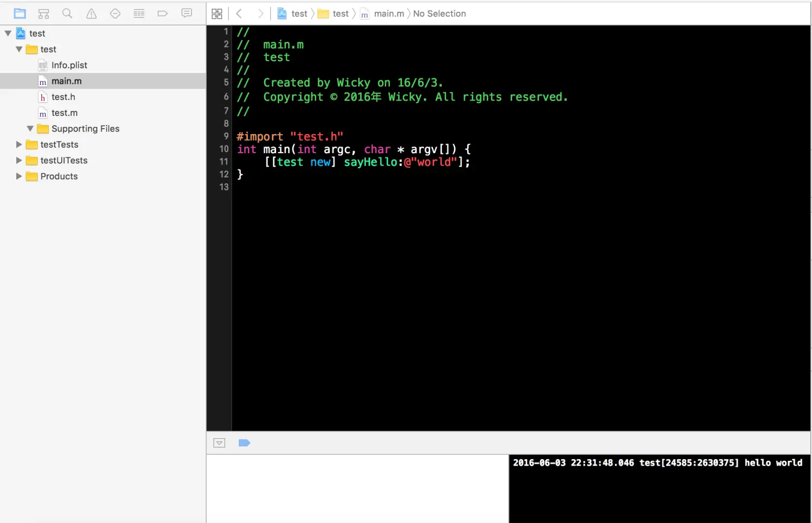This screenshot has width=812, height=523.
Task: Open the related items grid menu
Action: pyautogui.click(x=217, y=14)
